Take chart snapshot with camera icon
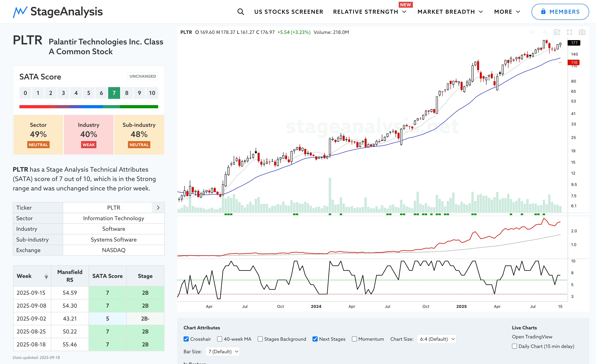The image size is (596, 364). click(582, 32)
